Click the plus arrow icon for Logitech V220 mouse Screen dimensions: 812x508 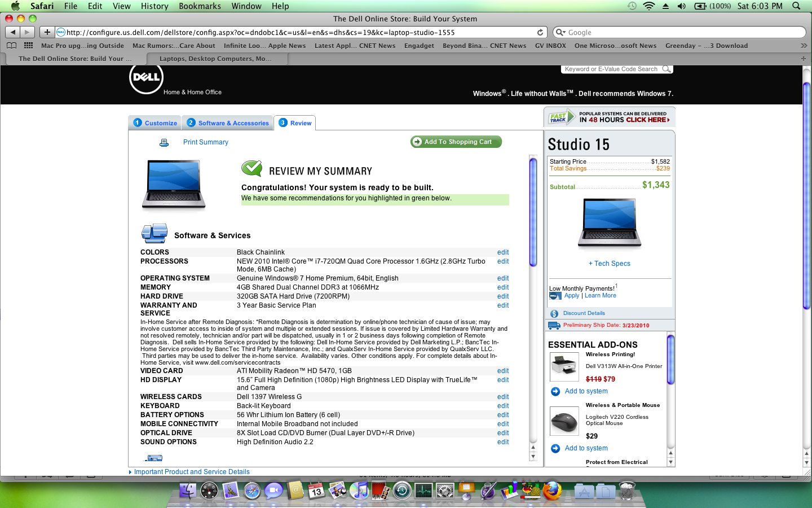(555, 448)
